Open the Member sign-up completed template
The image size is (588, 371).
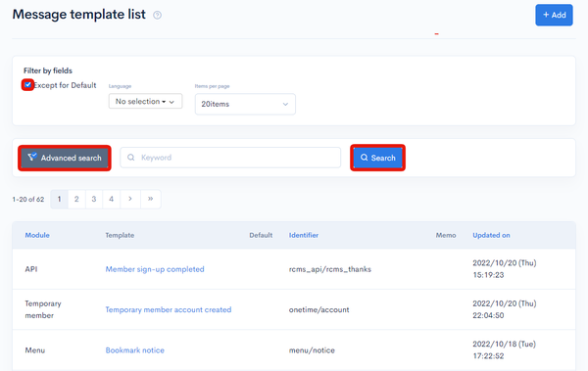(155, 269)
